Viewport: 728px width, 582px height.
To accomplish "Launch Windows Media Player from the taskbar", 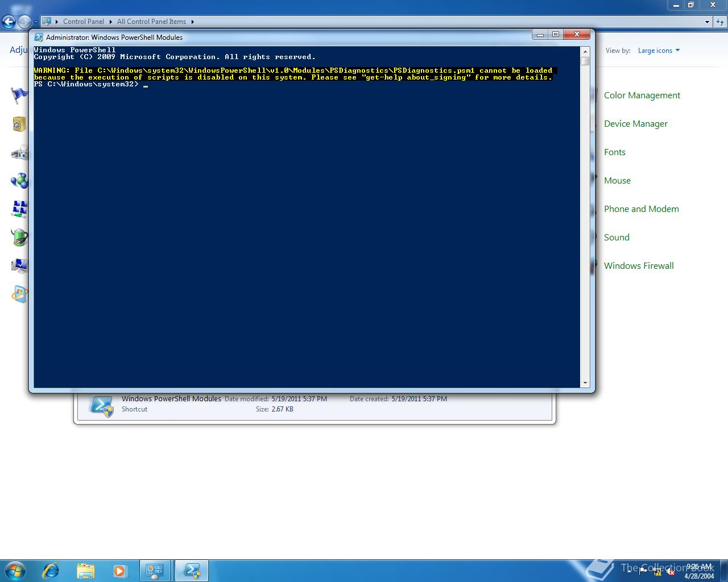I will click(x=119, y=570).
